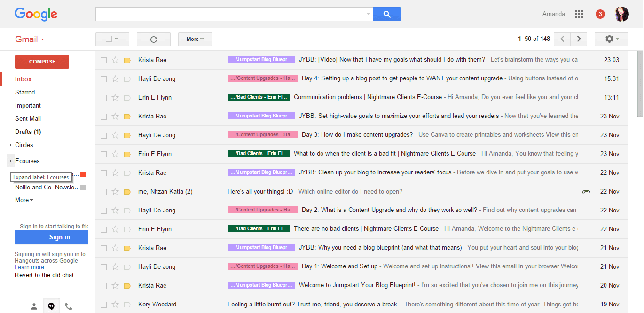Star the Erin E Flynn Communication problems email
Screen dimensions: 644x313
point(115,98)
